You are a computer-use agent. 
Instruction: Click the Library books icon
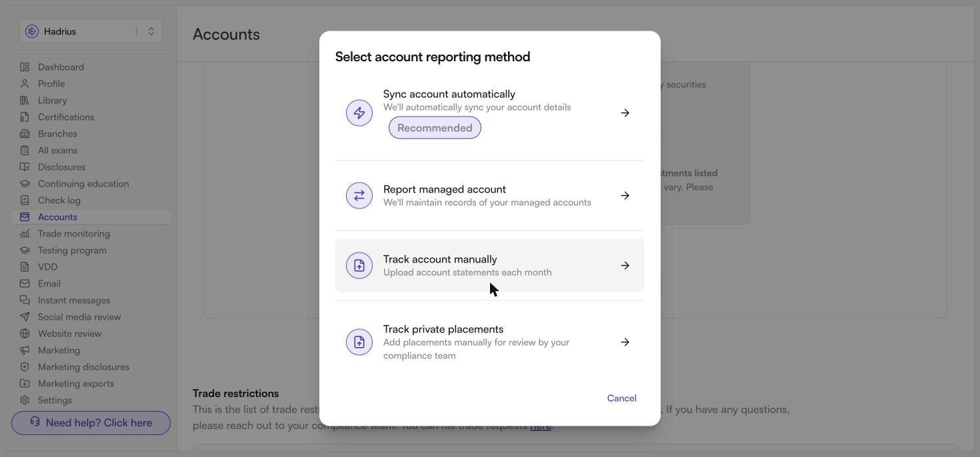coord(25,100)
